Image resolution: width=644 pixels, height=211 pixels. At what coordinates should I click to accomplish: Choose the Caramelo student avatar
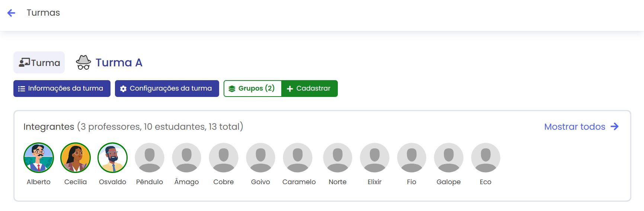click(x=298, y=158)
